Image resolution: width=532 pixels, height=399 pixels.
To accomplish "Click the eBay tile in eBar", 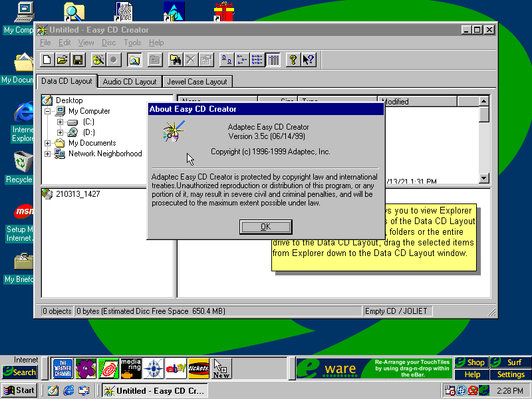I will click(176, 368).
